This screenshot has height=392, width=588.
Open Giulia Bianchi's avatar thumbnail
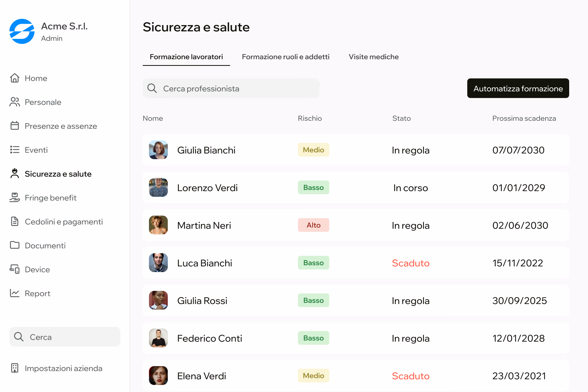pos(158,150)
